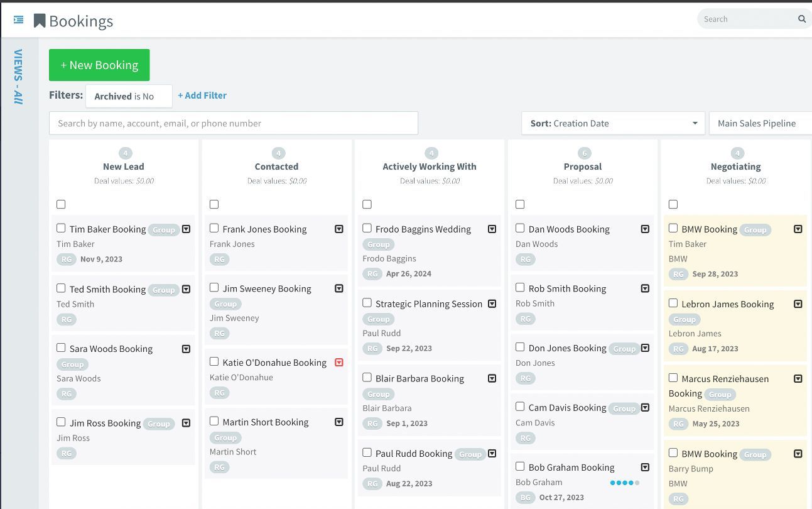Expand the Main Sales Pipeline dropdown

coord(760,123)
